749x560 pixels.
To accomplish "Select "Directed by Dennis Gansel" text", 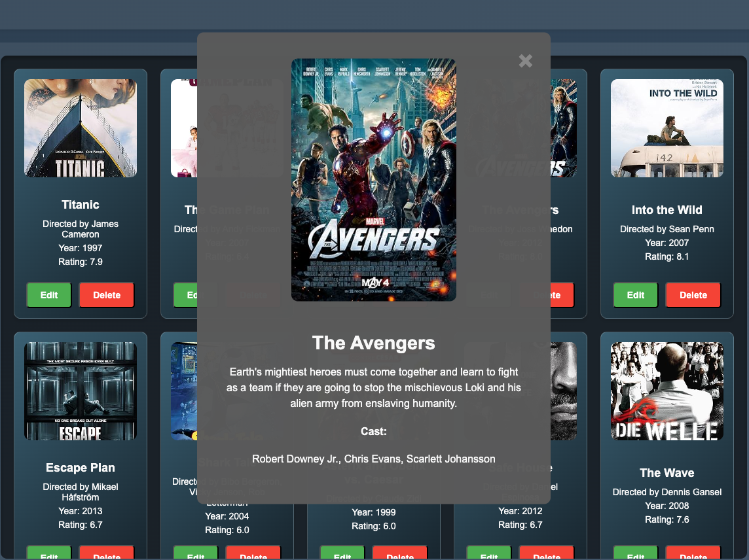I will click(667, 492).
